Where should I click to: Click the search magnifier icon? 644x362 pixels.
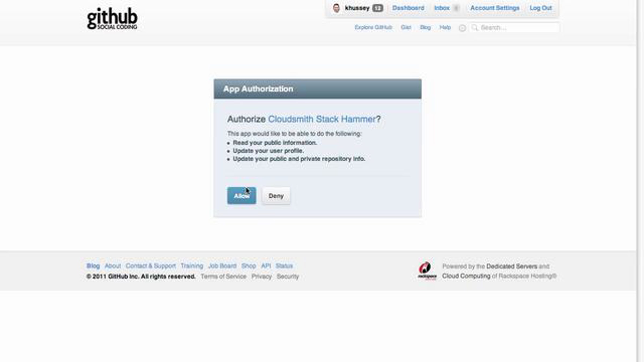[475, 28]
